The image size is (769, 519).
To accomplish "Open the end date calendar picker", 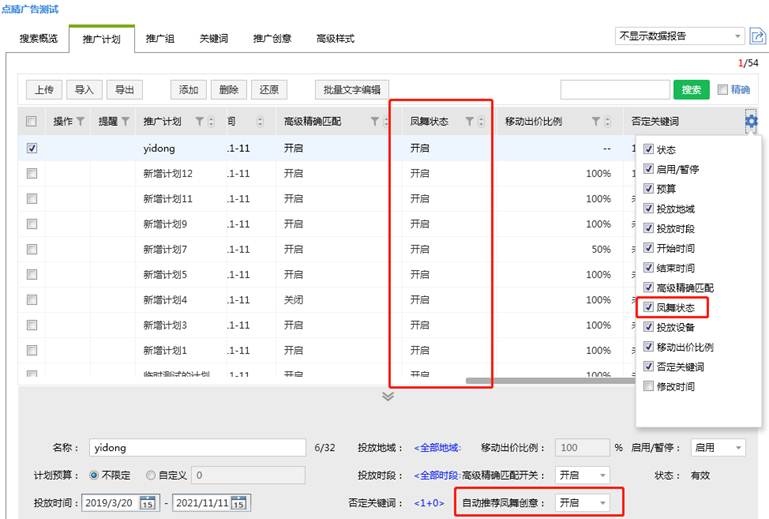I will (241, 502).
